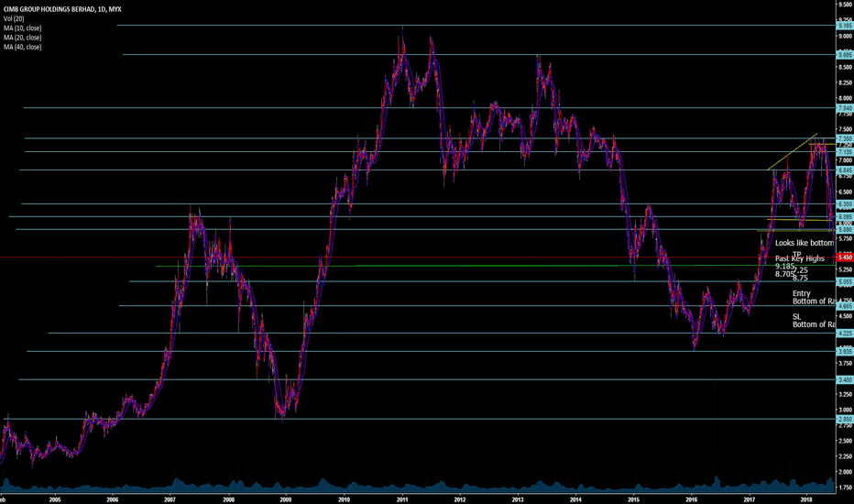Click the 3.250 price scale tick

tap(845, 394)
